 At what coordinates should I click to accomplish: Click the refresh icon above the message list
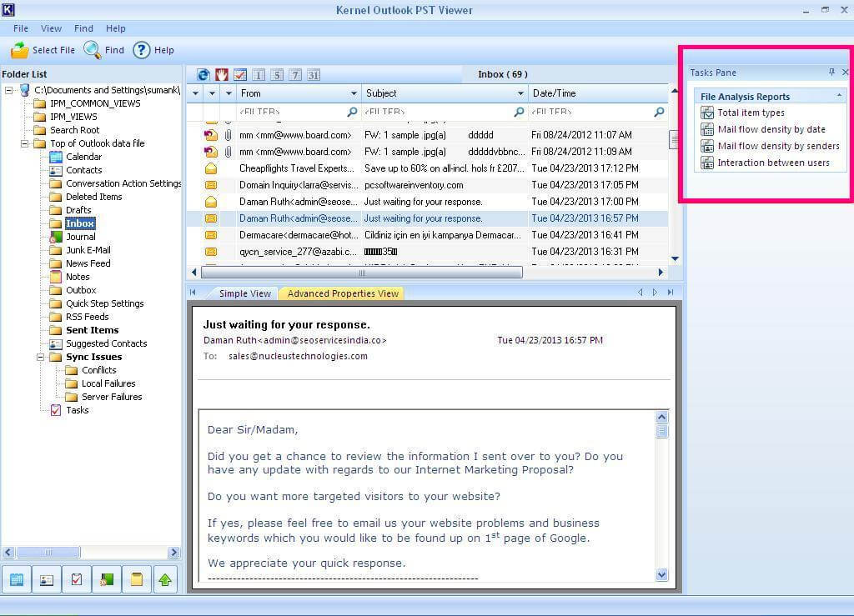pos(203,74)
